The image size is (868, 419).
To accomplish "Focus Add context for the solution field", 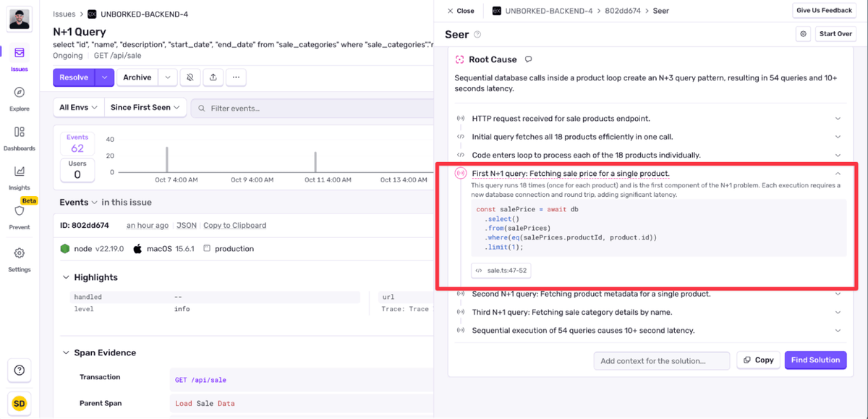I will point(663,360).
